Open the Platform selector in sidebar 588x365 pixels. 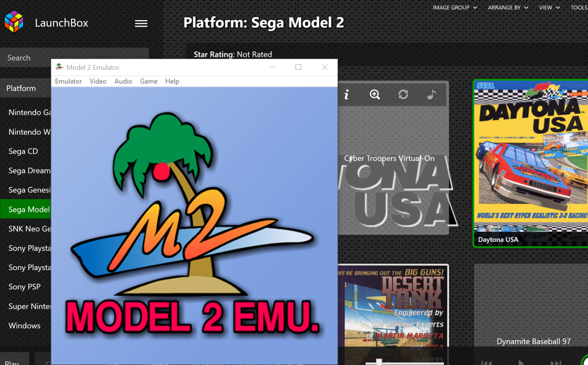[25, 88]
